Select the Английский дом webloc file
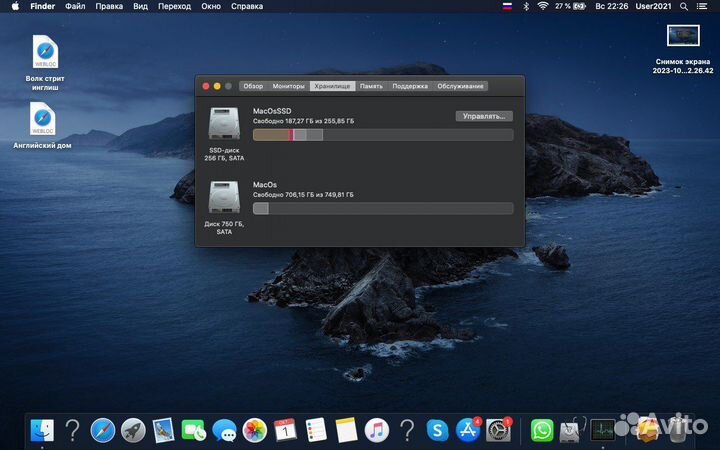 [x=42, y=125]
